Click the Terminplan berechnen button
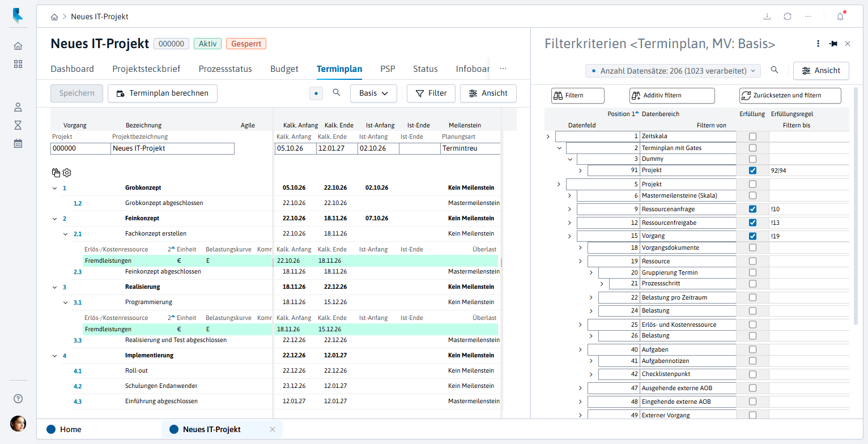This screenshot has width=868, height=444. 163,93
